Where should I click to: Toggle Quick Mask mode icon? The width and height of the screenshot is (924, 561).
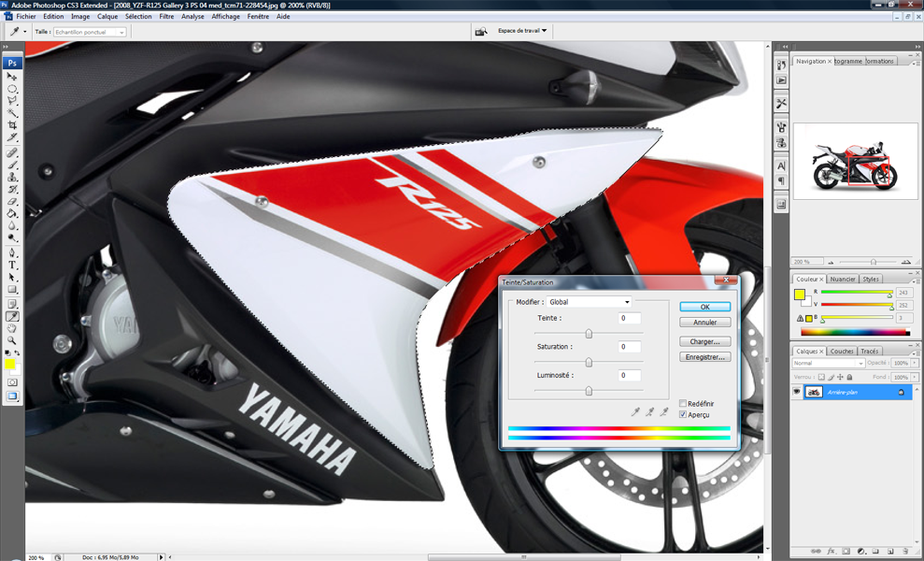point(12,382)
